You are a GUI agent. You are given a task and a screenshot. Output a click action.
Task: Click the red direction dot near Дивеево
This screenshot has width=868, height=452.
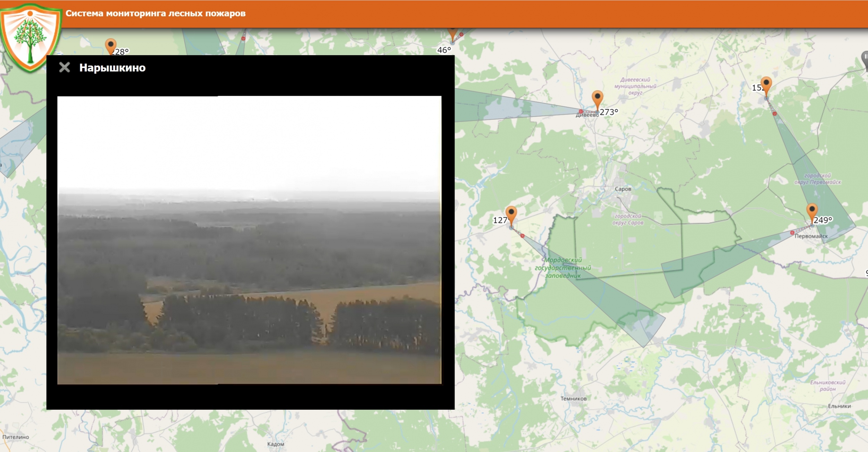(581, 111)
